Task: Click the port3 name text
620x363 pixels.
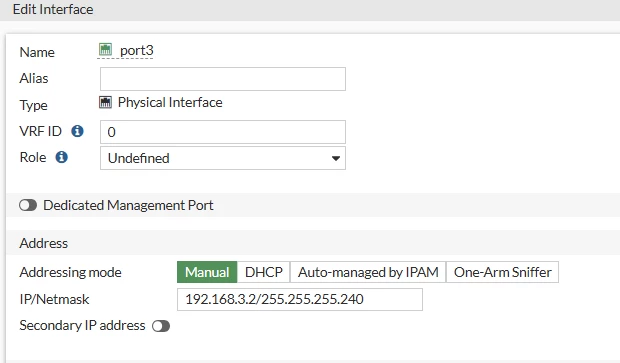Action: pyautogui.click(x=136, y=50)
